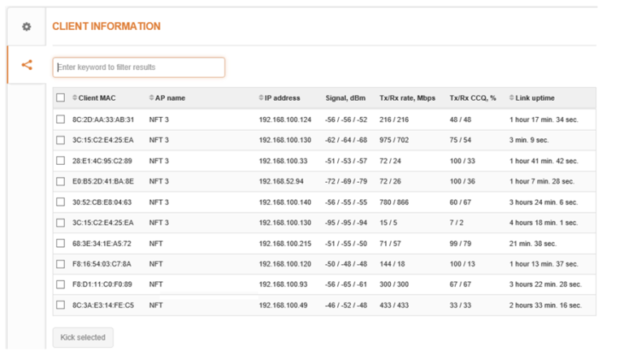Viewport: 624px width, 364px height.
Task: Check the box for client 8C:3A:E3:14:FE:C5
Action: [x=61, y=305]
